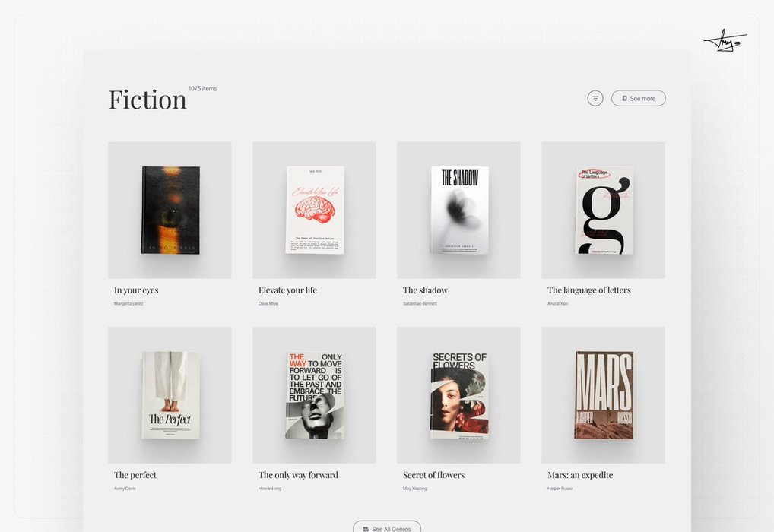Select author Harper Russo under Mars
Image resolution: width=774 pixels, height=532 pixels.
click(x=560, y=489)
